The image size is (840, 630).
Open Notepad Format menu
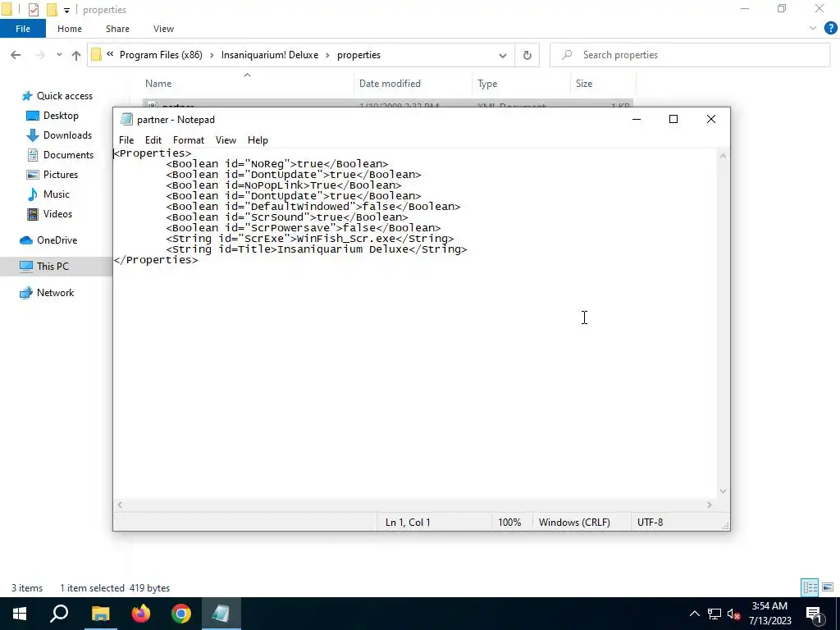[189, 139]
